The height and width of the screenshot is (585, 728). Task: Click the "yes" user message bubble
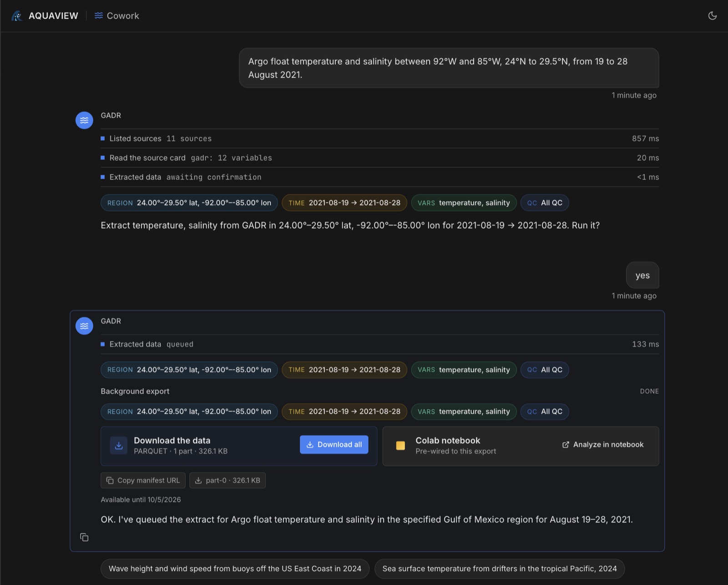click(x=642, y=275)
